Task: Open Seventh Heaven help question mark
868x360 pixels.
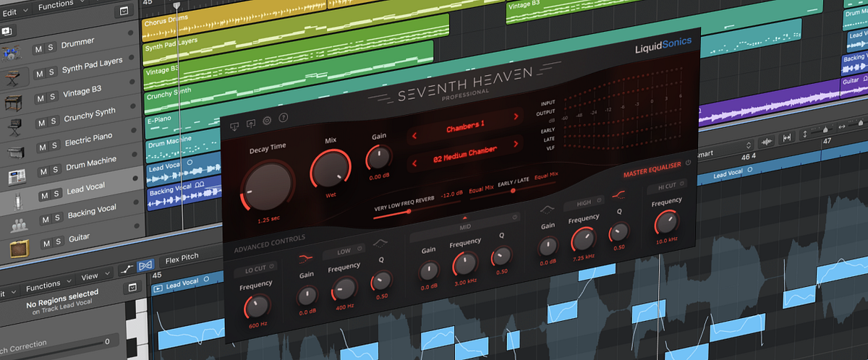Action: (x=284, y=119)
